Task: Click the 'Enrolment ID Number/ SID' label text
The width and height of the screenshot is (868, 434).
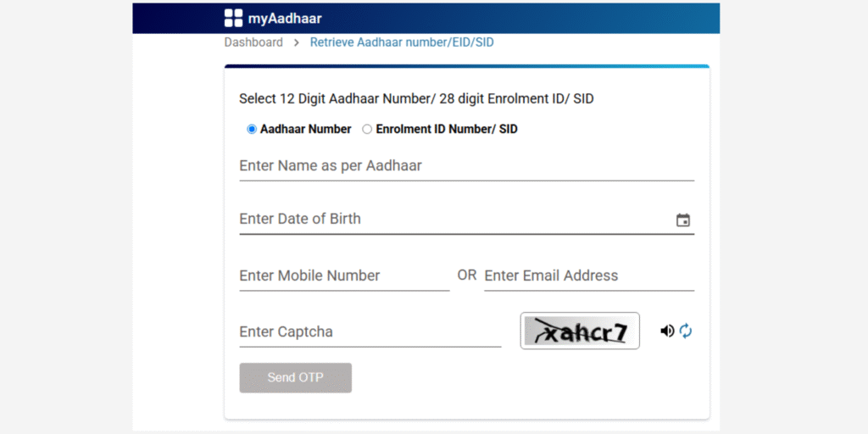Action: click(446, 130)
